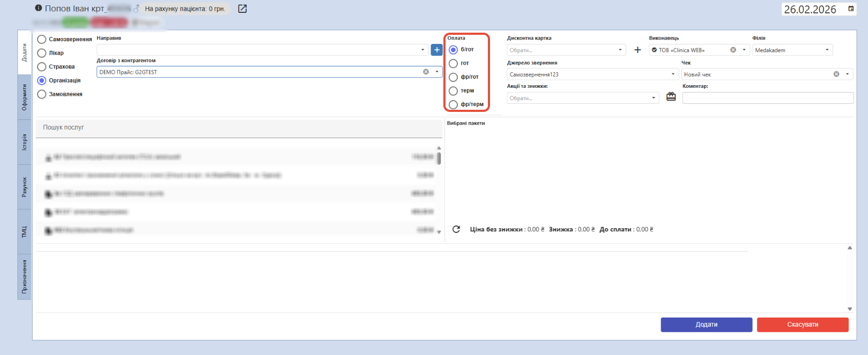Click the bottom panel scroll-down arrow
This screenshot has height=355, width=868.
pos(850,309)
